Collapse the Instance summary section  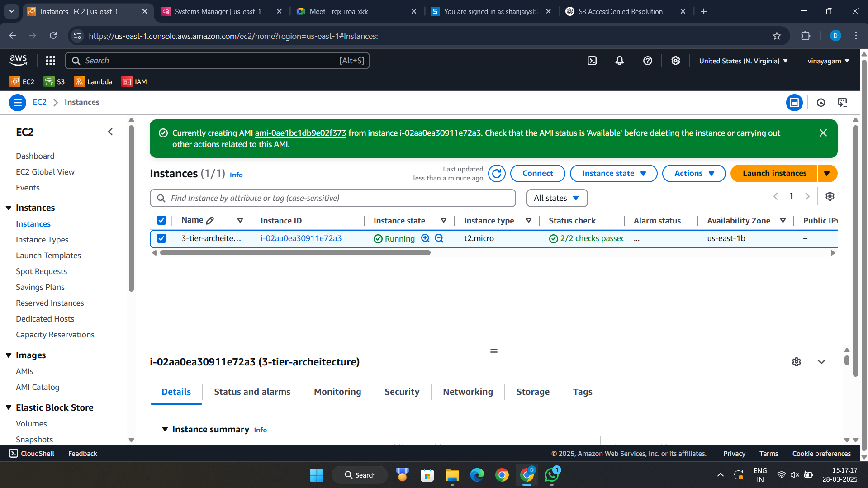[x=165, y=429]
